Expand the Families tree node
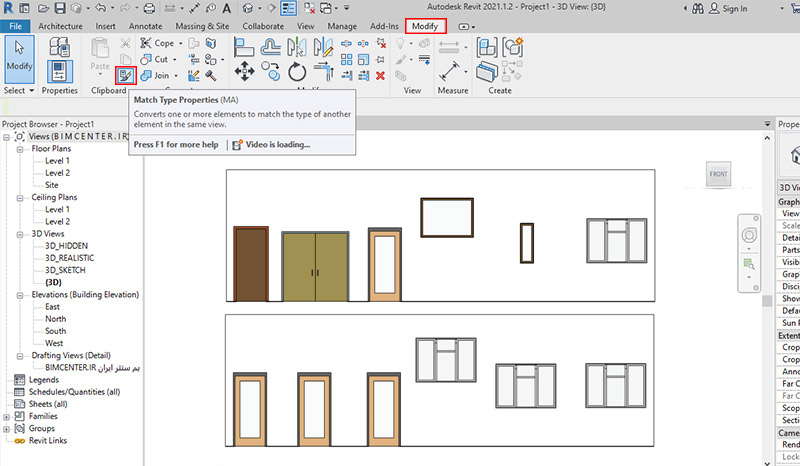The image size is (800, 466). (6, 416)
